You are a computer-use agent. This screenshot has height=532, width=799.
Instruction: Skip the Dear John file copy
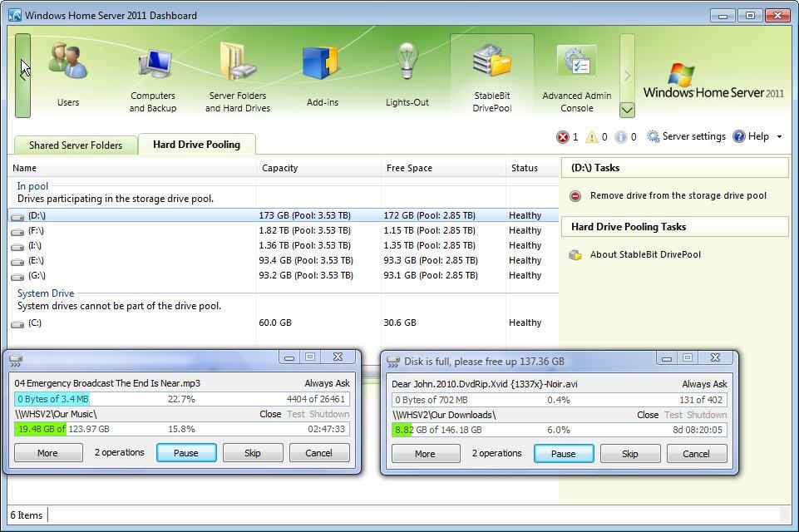[629, 454]
